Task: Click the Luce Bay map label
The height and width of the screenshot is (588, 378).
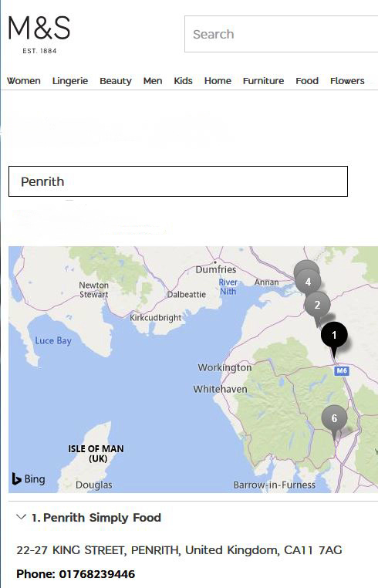Action: pyautogui.click(x=53, y=340)
